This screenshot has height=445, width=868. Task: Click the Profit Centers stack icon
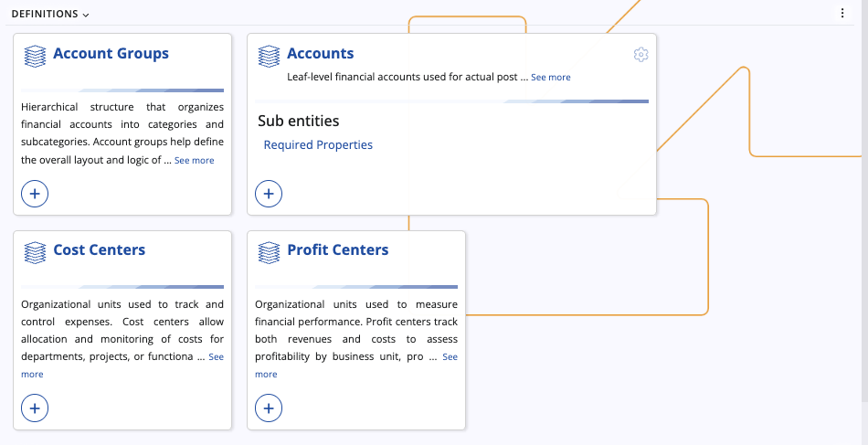tap(269, 252)
